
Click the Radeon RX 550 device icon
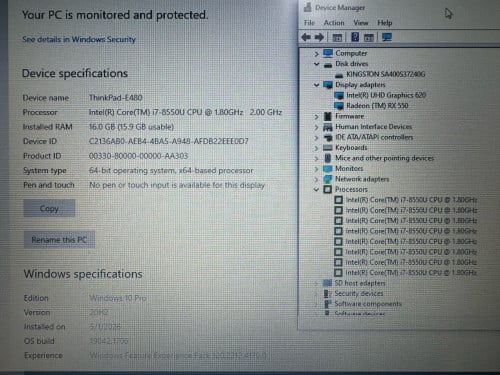click(339, 106)
